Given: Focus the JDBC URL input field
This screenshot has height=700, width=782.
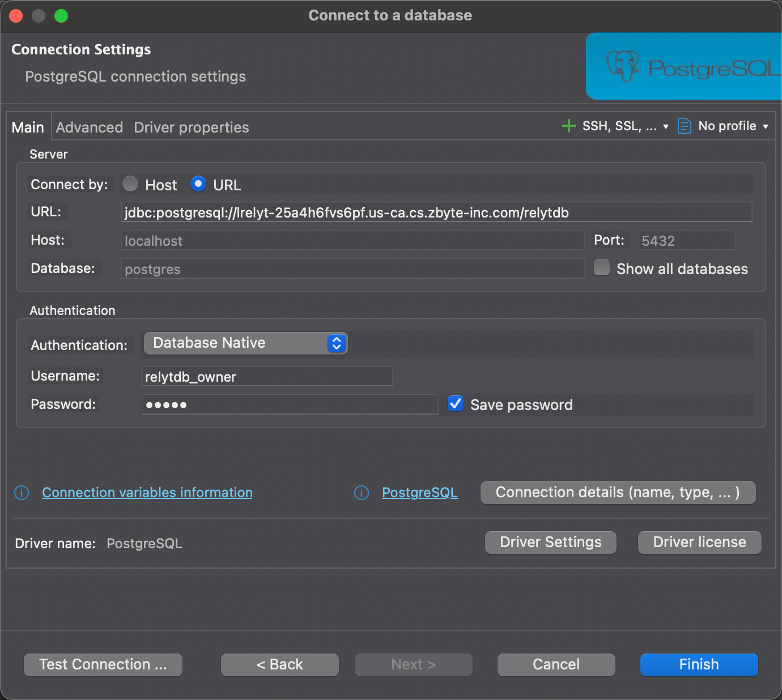Looking at the screenshot, I should (x=437, y=212).
